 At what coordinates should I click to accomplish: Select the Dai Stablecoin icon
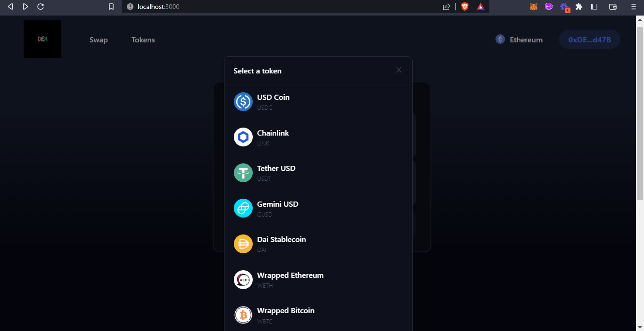(243, 243)
